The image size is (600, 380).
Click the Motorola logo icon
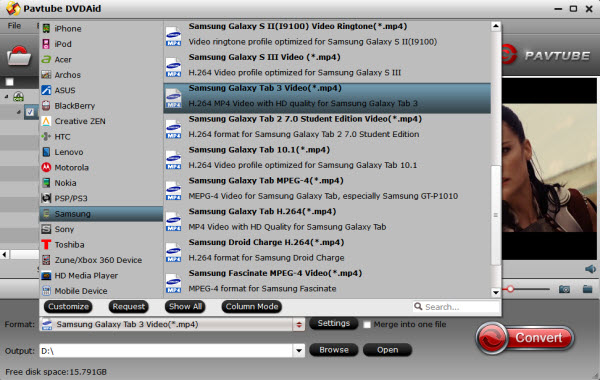[46, 167]
